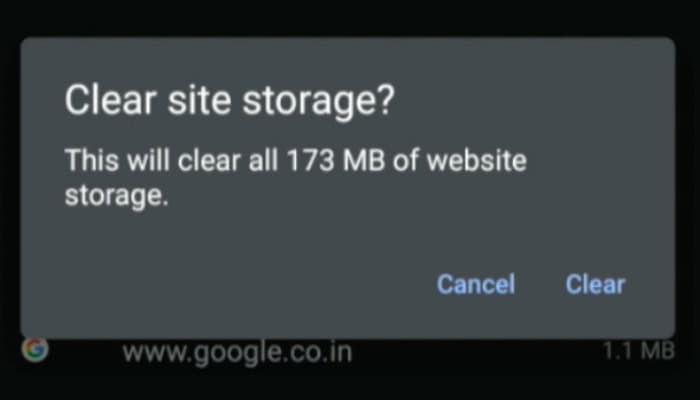The width and height of the screenshot is (700, 400).
Task: Tap the dimmed area below the google.co.in row
Action: [x=350, y=385]
